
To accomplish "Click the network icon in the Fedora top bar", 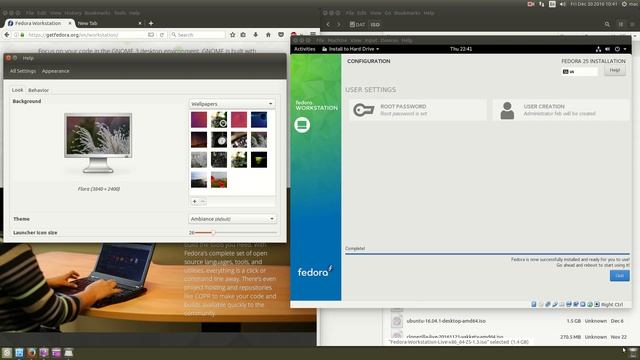I will [x=598, y=49].
